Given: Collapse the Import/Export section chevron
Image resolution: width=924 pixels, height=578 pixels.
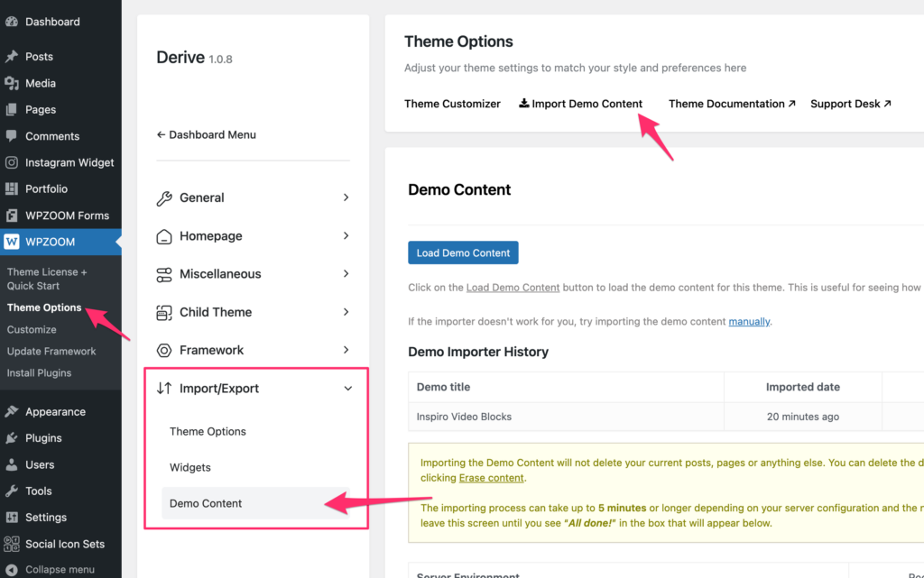Looking at the screenshot, I should 347,389.
